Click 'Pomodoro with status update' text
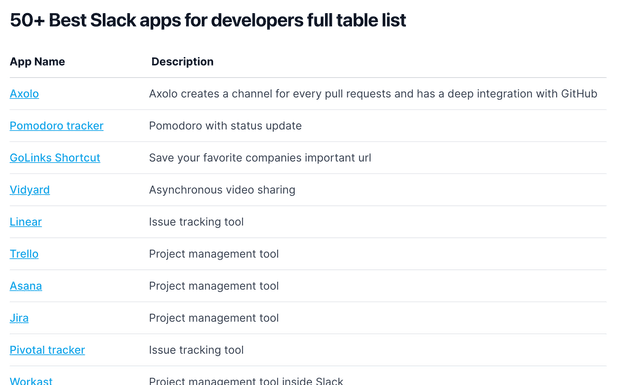Screen dimensions: 640x385 pos(225,126)
